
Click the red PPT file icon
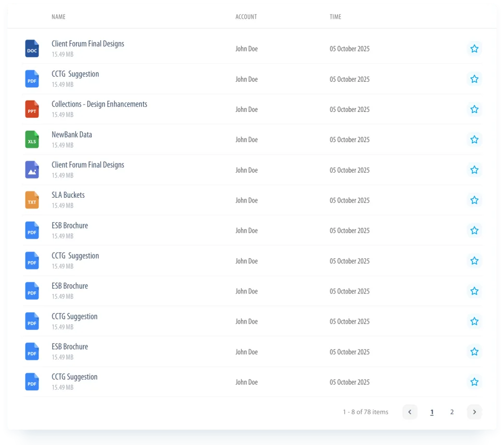(x=32, y=109)
